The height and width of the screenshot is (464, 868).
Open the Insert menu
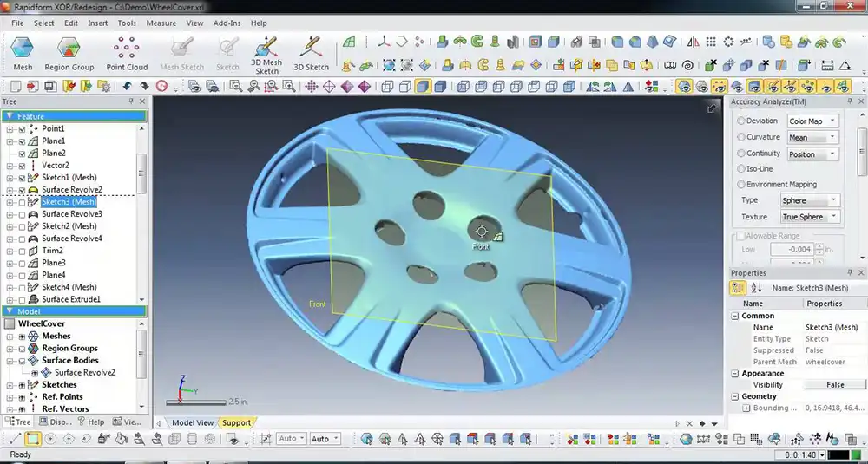tap(97, 23)
